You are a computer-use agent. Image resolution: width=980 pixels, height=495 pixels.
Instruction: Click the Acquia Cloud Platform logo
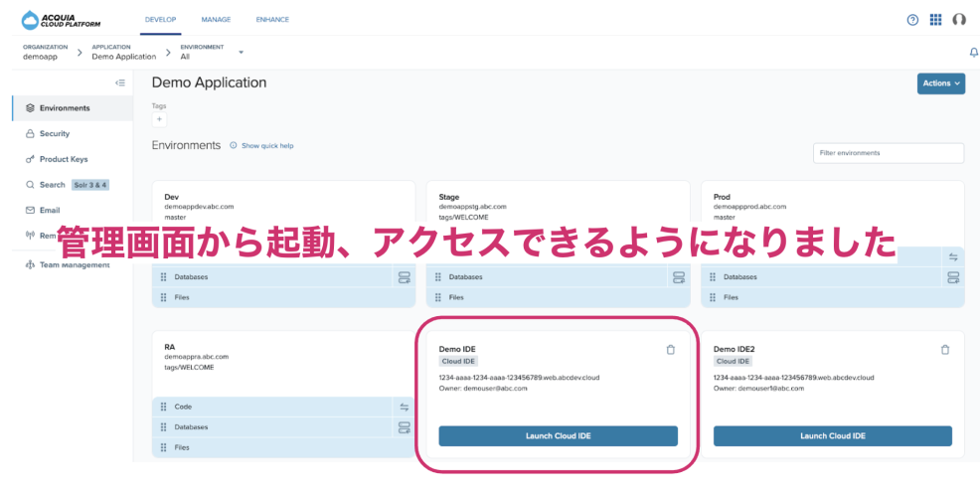(61, 20)
